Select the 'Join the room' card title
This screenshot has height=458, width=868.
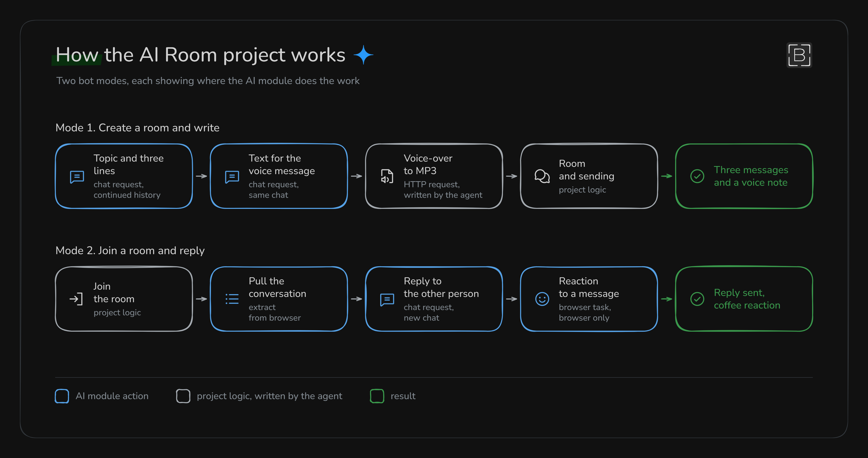click(x=114, y=292)
